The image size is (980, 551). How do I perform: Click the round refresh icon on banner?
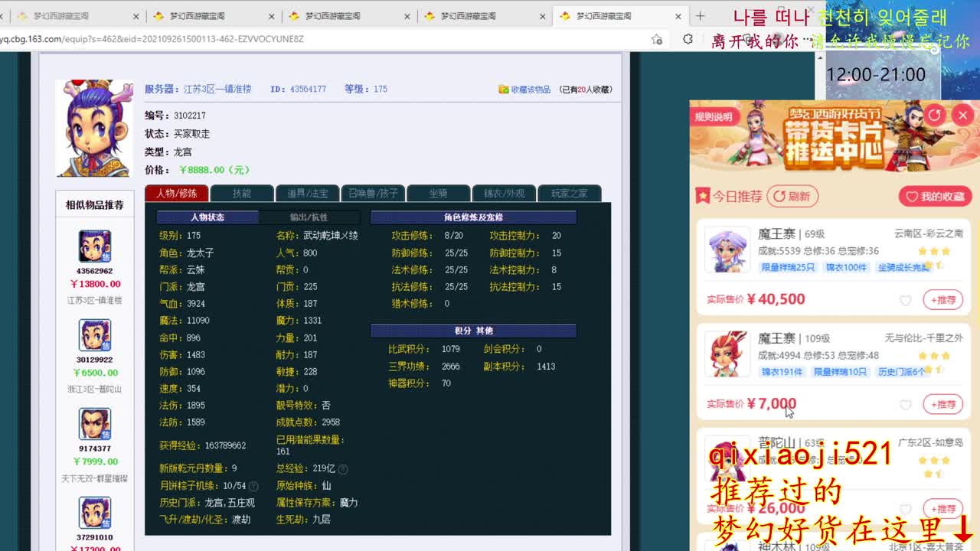[x=935, y=116]
